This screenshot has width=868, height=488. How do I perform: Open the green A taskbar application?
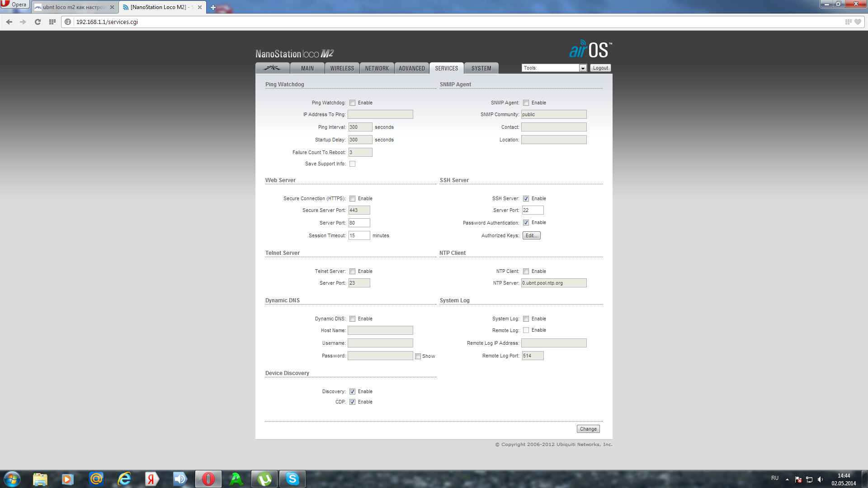point(236,479)
